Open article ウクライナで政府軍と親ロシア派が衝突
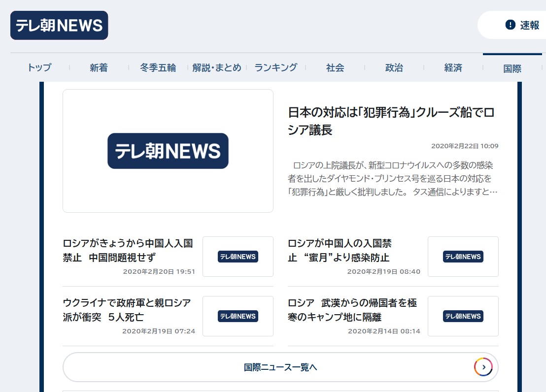 coord(127,310)
